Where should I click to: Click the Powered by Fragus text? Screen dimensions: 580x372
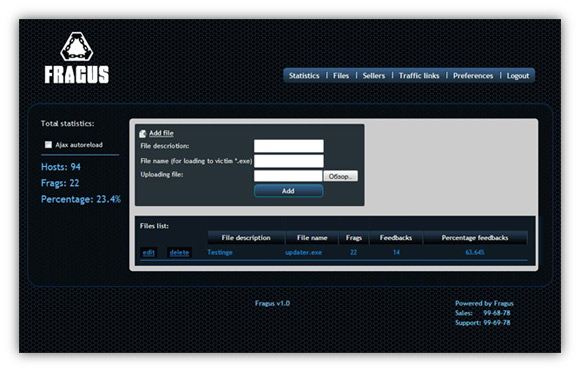coord(484,303)
